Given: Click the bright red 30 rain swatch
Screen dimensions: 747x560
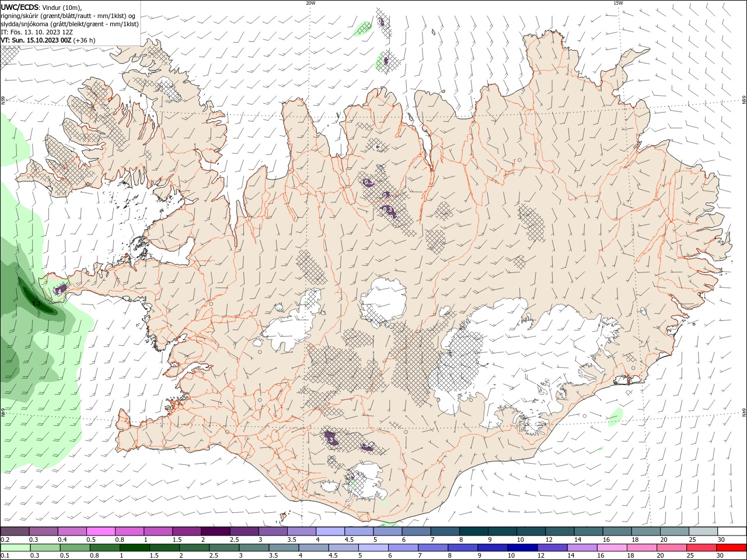Looking at the screenshot, I should click(731, 548).
